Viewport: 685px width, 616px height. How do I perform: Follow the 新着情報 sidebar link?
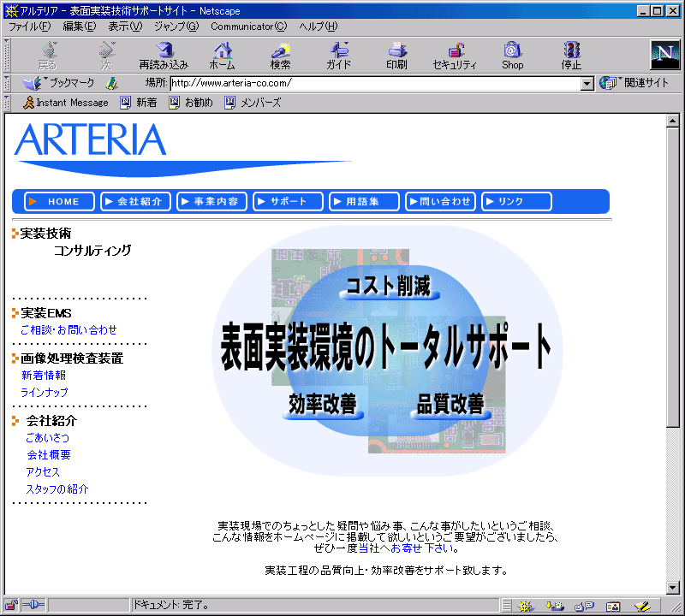[x=44, y=376]
